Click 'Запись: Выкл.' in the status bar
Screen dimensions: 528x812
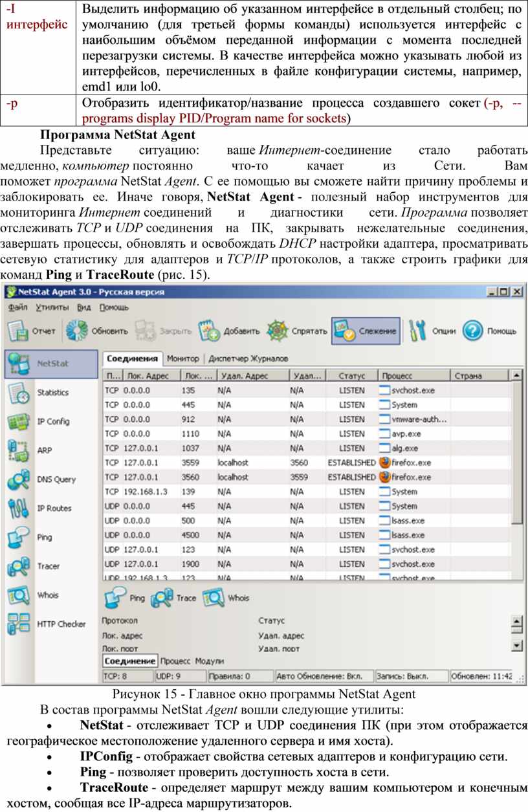[411, 676]
